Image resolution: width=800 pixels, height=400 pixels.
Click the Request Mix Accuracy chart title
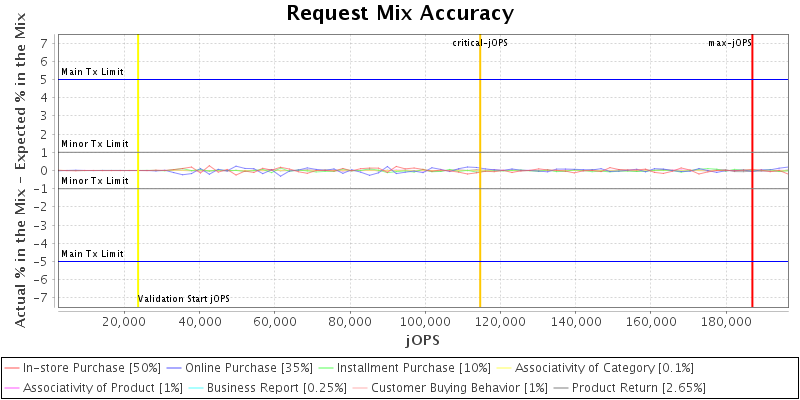(x=400, y=13)
